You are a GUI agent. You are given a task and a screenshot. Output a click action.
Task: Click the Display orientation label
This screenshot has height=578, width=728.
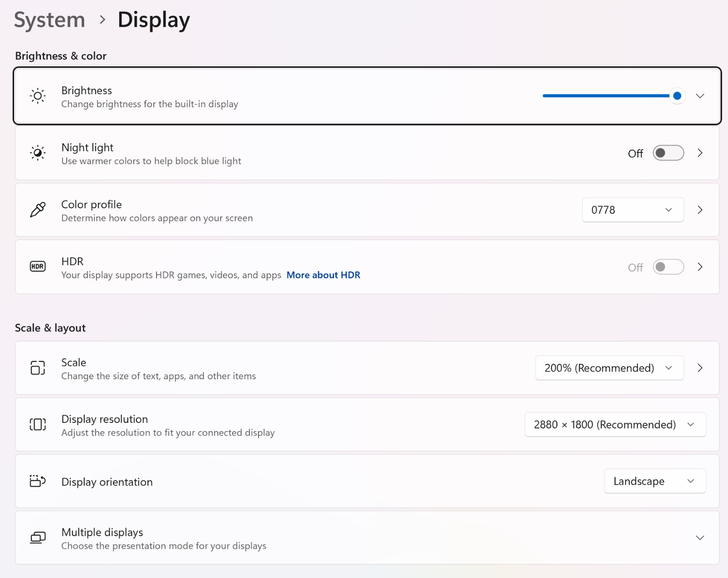pos(107,482)
